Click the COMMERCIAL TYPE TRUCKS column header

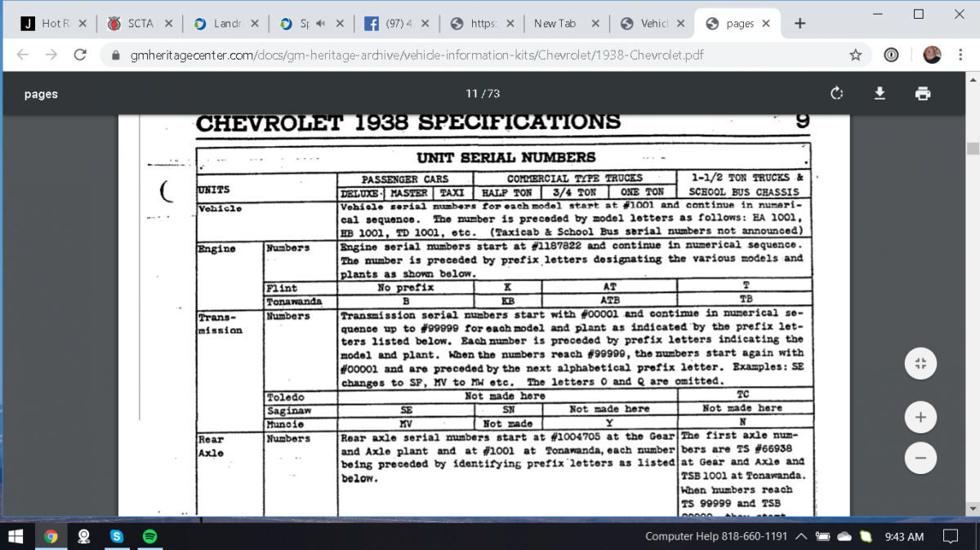[575, 178]
